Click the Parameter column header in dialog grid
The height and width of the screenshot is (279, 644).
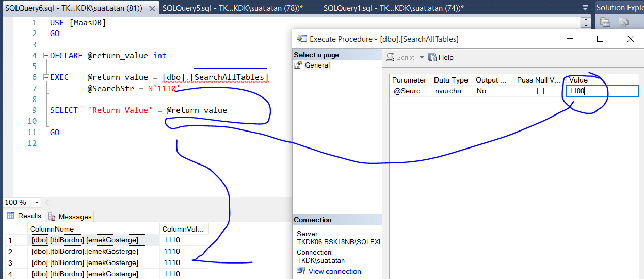410,80
